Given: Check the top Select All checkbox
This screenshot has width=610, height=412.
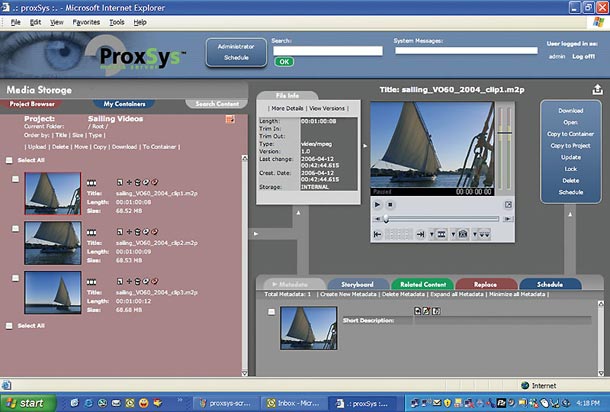Looking at the screenshot, I should tap(9, 160).
